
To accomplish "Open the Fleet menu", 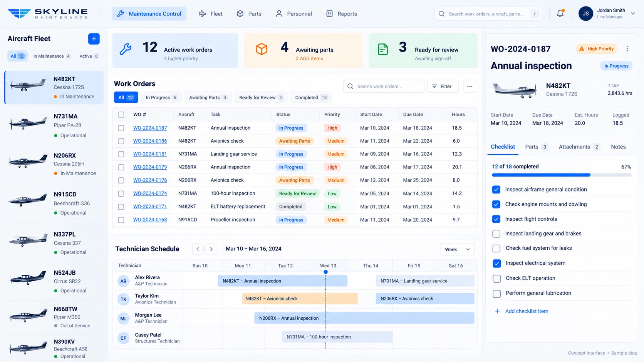I will click(x=211, y=13).
